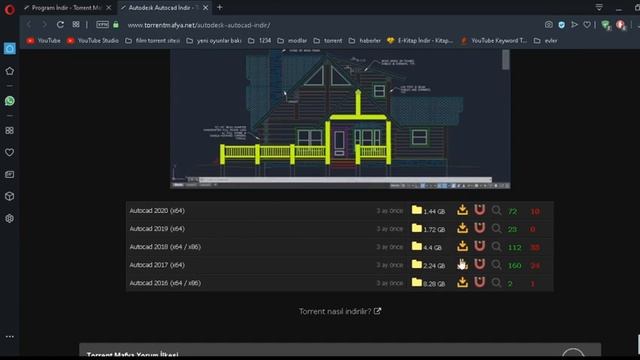Expand the yeni oyunlar bakı bookmark folder
The height and width of the screenshot is (360, 640).
[x=213, y=41]
